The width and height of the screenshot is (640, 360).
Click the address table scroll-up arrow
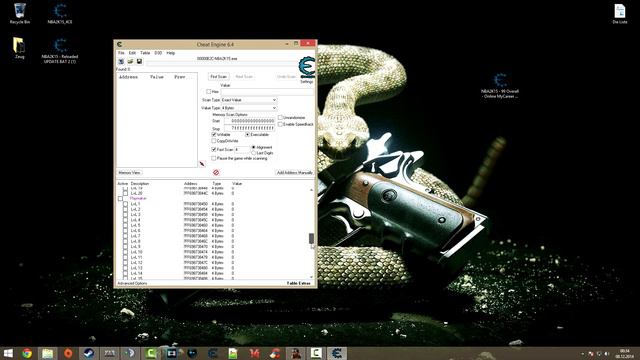(311, 190)
